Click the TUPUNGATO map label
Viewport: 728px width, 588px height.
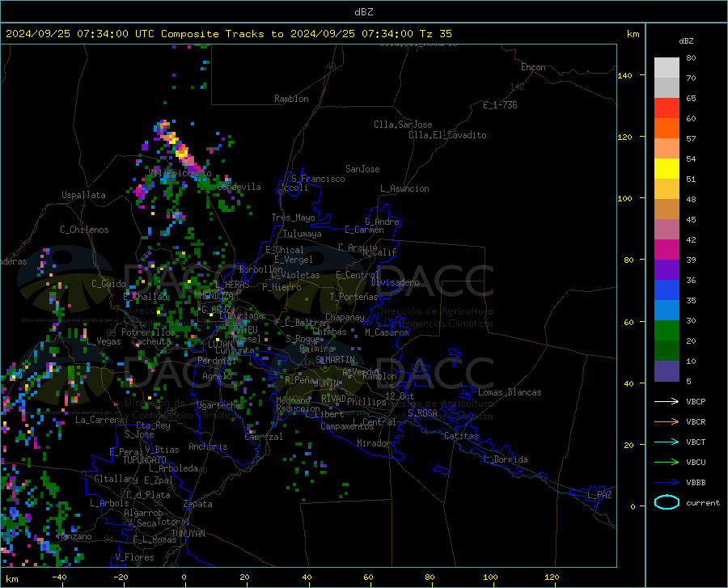(144, 460)
